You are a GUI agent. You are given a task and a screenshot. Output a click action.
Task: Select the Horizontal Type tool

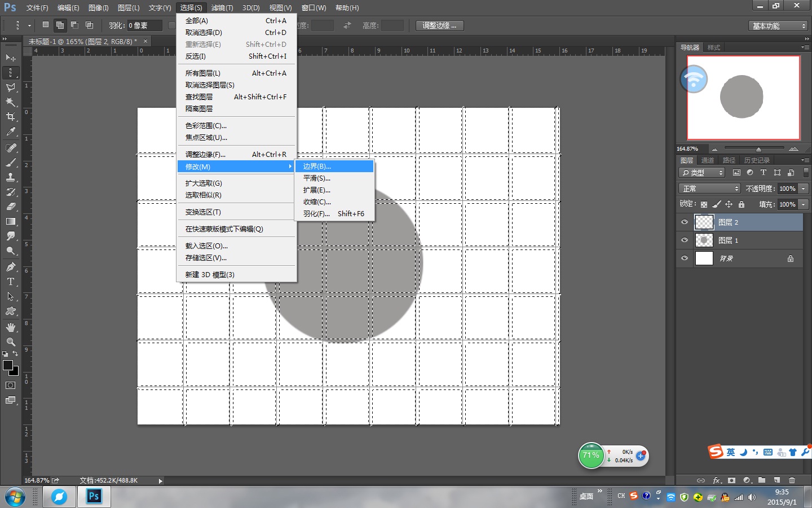pyautogui.click(x=11, y=282)
